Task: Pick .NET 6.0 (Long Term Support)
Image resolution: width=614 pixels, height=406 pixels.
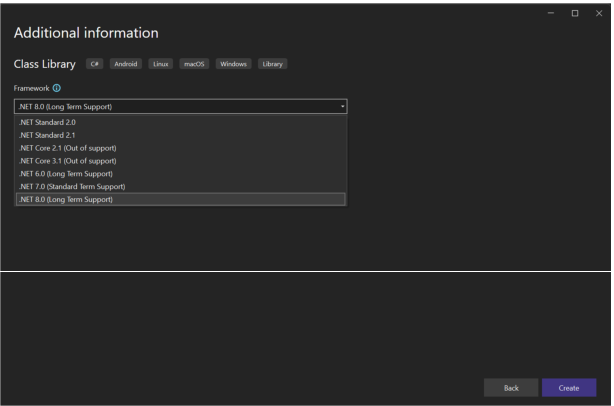Action: click(x=181, y=174)
